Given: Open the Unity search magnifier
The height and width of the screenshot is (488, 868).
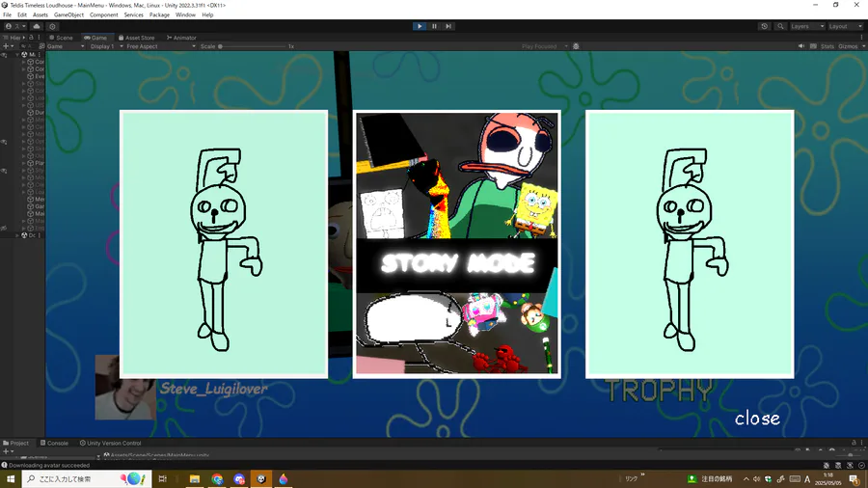Looking at the screenshot, I should pyautogui.click(x=780, y=26).
